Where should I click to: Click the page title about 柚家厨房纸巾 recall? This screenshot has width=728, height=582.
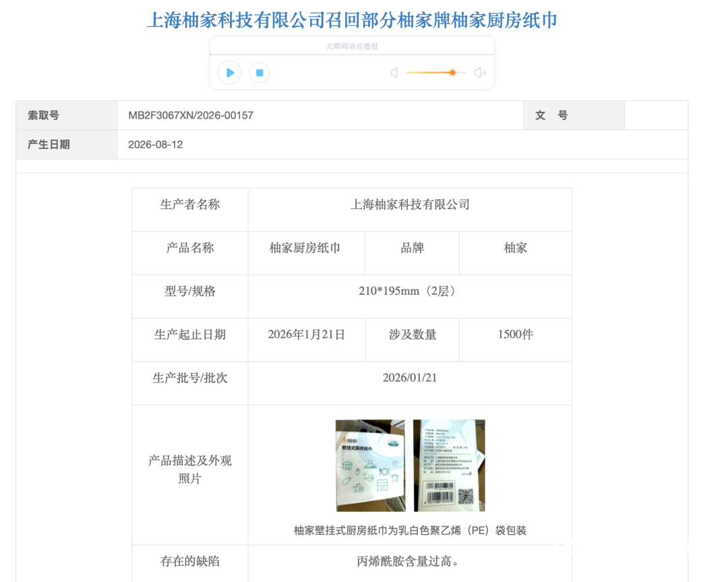(352, 20)
